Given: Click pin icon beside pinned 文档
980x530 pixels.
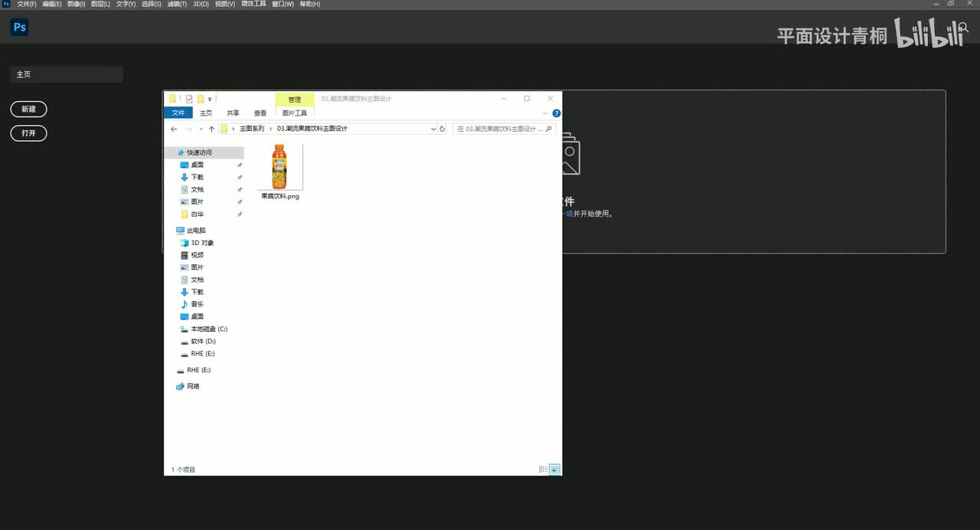Looking at the screenshot, I should [240, 189].
